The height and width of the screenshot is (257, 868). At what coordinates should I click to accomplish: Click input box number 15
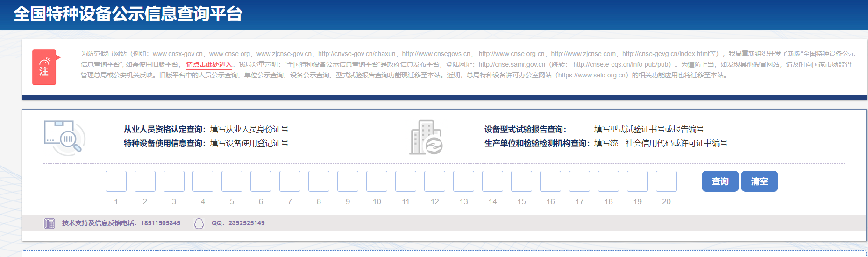click(x=521, y=181)
